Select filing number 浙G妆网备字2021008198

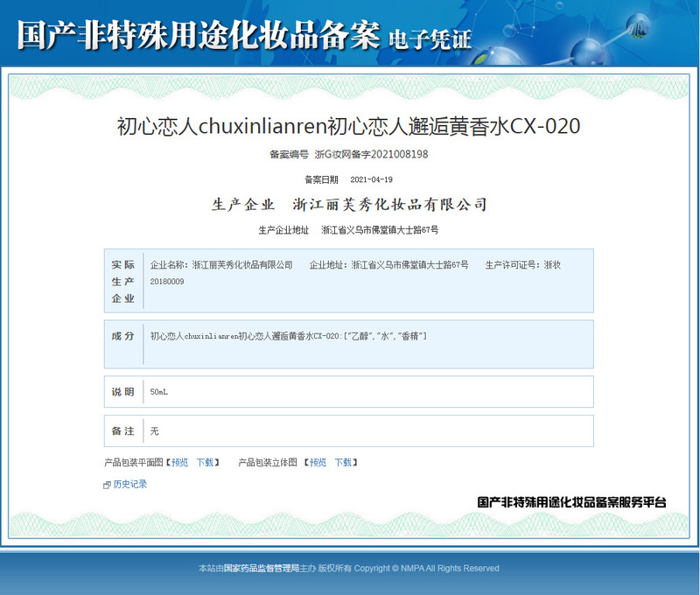[x=371, y=155]
